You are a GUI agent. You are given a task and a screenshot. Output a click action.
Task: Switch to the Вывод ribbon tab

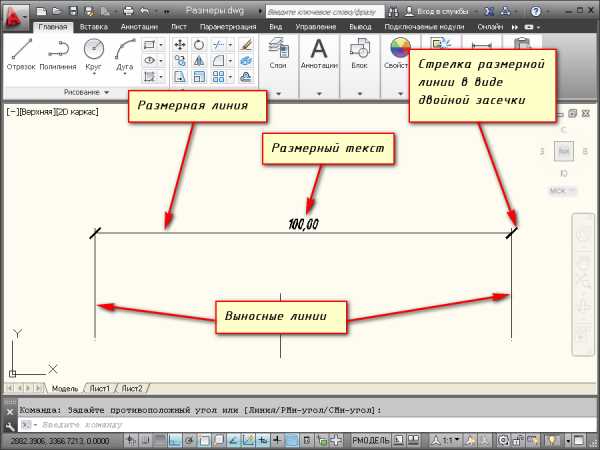[x=360, y=27]
